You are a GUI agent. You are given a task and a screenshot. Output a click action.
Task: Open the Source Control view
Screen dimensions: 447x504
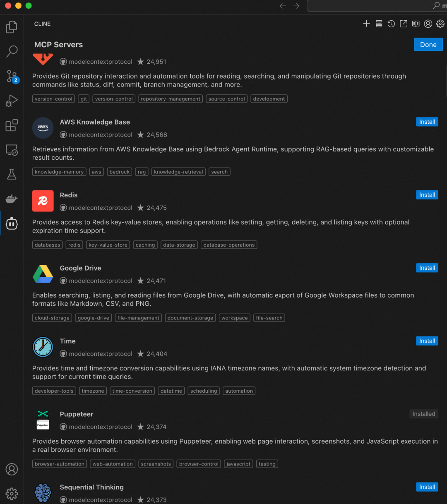click(12, 76)
